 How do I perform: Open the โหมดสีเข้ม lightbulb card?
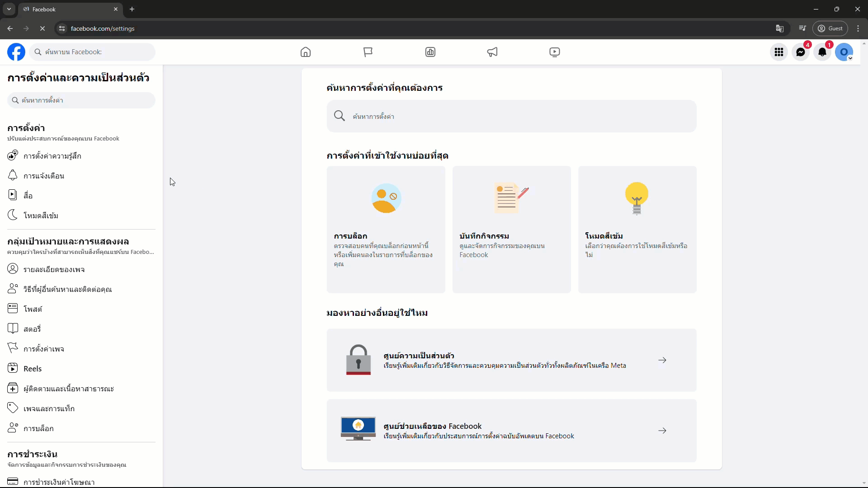coord(637,230)
